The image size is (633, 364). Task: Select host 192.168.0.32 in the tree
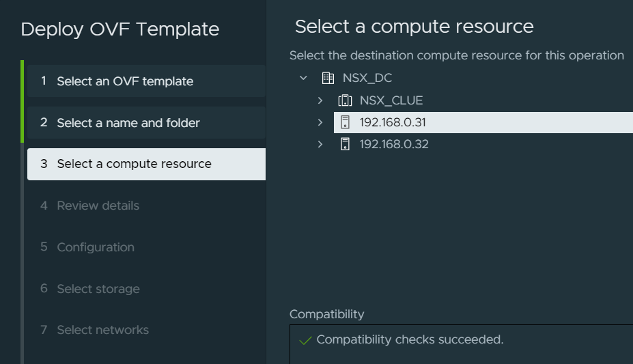(x=394, y=144)
